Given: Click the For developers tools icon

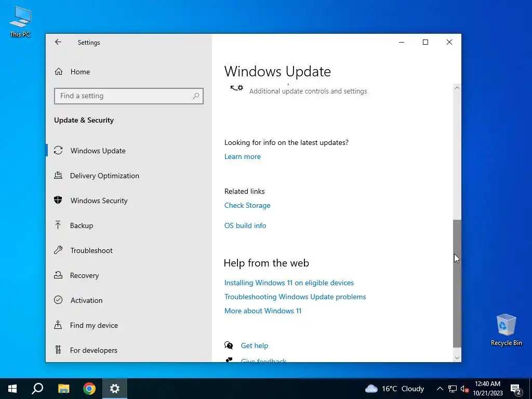Looking at the screenshot, I should (x=58, y=350).
